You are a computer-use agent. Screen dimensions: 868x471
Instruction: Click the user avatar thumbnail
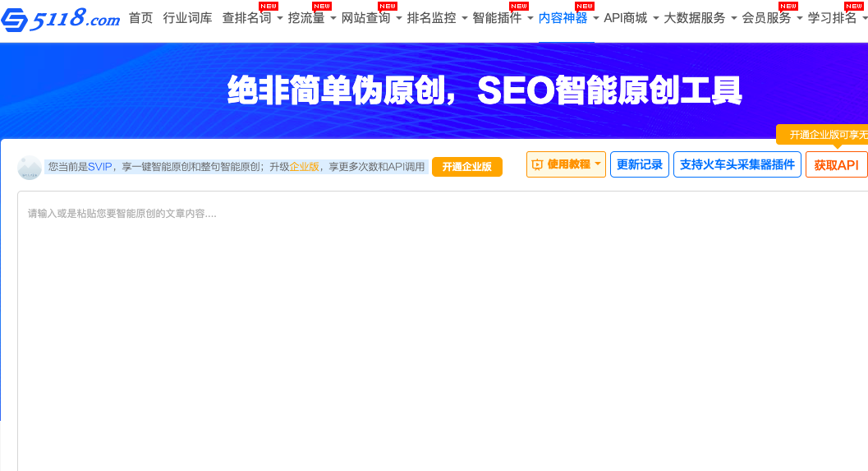[x=30, y=168]
